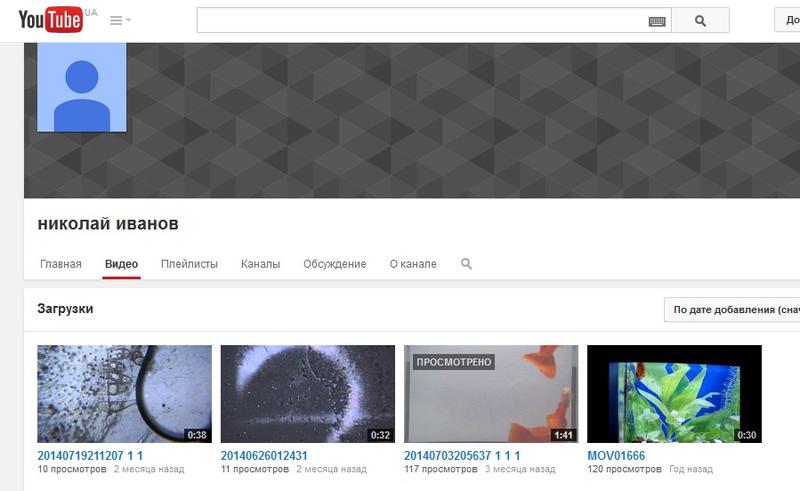Open the О канале tab
Image resolution: width=800 pixels, height=491 pixels.
pos(413,264)
